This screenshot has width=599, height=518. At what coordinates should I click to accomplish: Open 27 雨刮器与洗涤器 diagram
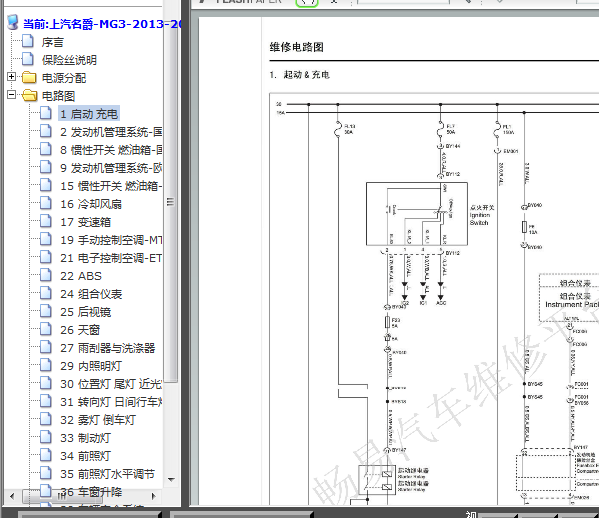pyautogui.click(x=107, y=348)
